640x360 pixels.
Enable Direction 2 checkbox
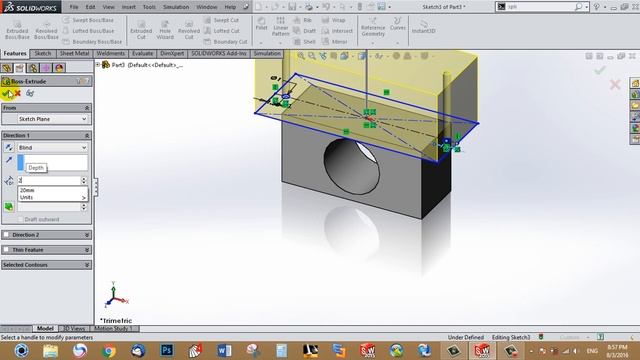point(6,235)
